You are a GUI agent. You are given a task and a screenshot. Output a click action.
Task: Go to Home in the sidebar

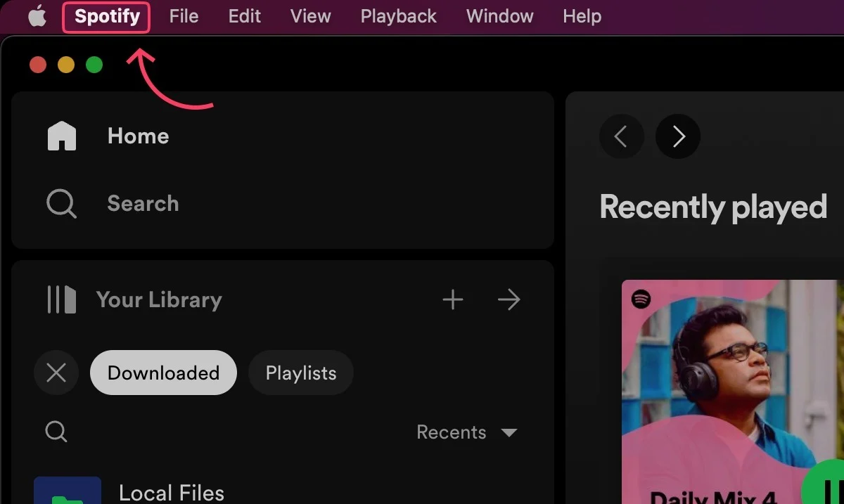138,136
